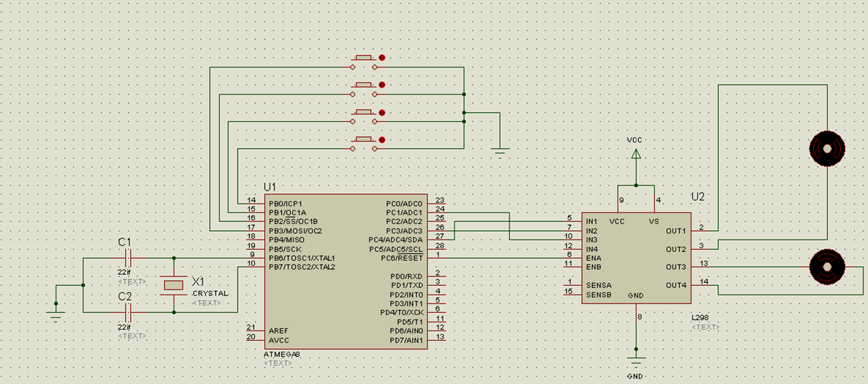Viewport: 868px width, 384px height.
Task: Click the GND text at the bottom
Action: (635, 377)
